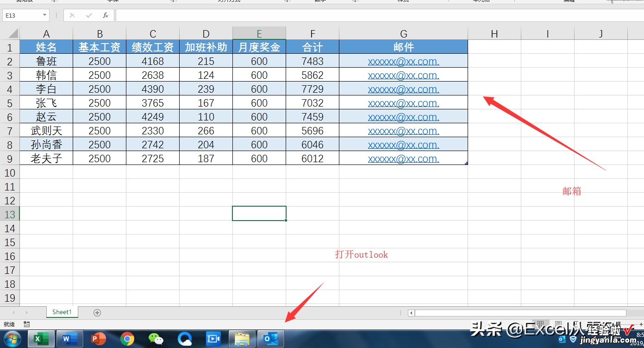The image size is (644, 348).
Task: Open the email link for 韩信
Action: pyautogui.click(x=404, y=75)
